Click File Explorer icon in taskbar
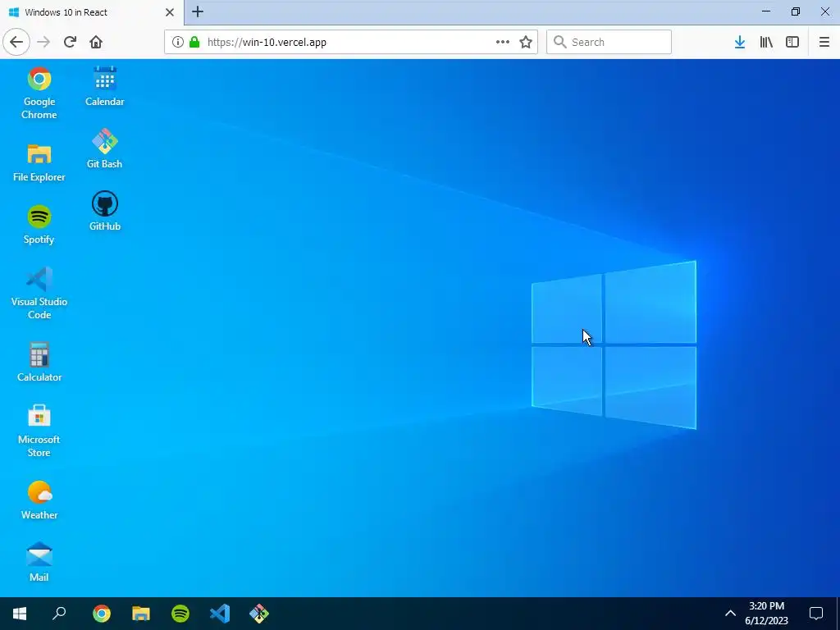This screenshot has width=840, height=630. tap(141, 614)
